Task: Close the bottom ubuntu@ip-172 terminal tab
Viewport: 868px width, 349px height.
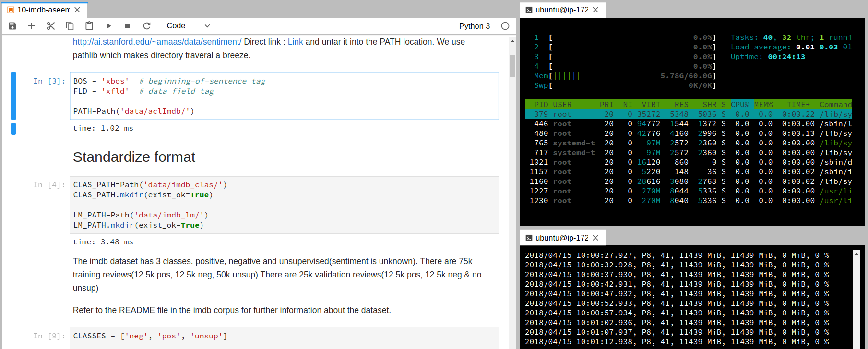Action: (x=595, y=238)
